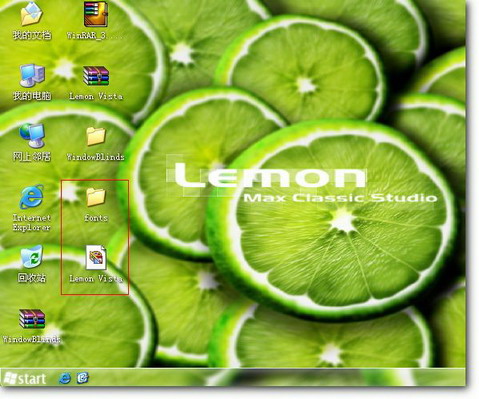Viewport: 479px width, 399px height.
Task: Click the Show Desktop quick launch icon
Action: pos(82,378)
